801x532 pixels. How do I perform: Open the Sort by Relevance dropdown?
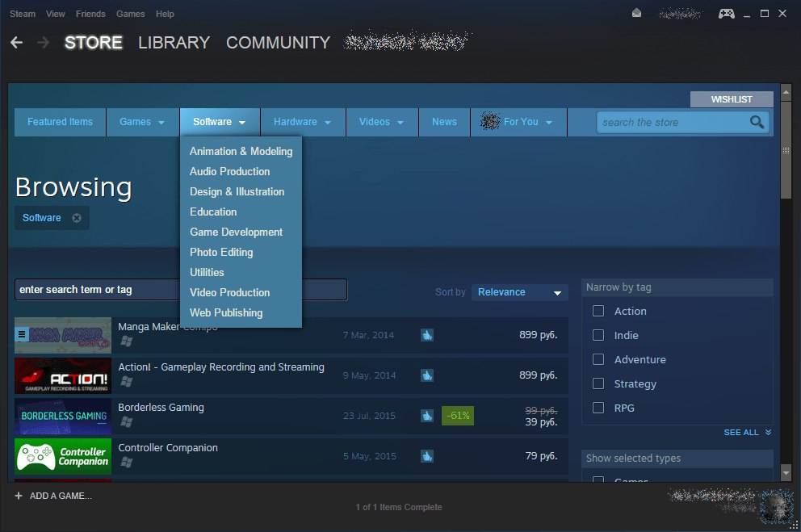point(519,292)
